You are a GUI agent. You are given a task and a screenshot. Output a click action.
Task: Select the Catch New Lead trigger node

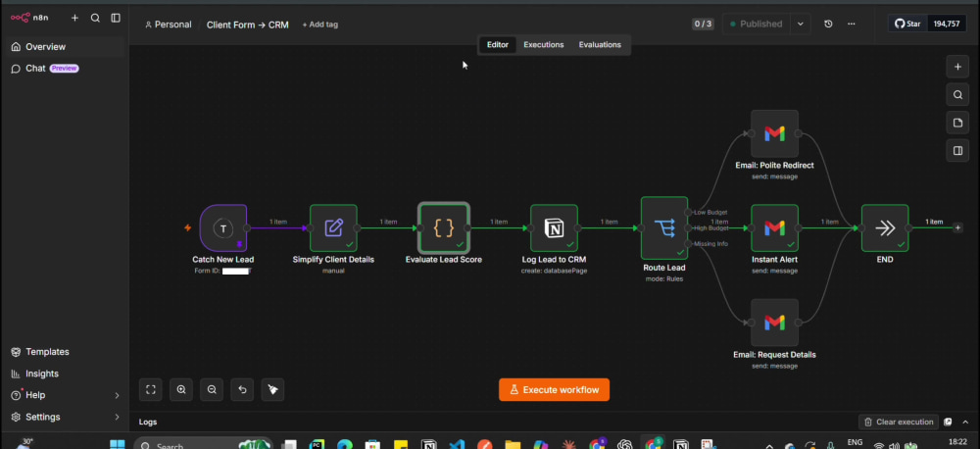point(223,228)
